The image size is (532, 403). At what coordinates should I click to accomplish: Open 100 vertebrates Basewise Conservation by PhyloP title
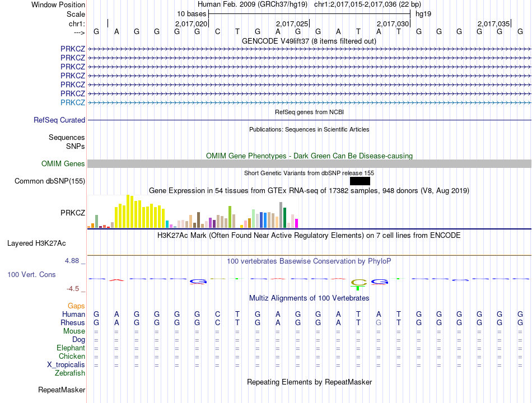point(309,261)
